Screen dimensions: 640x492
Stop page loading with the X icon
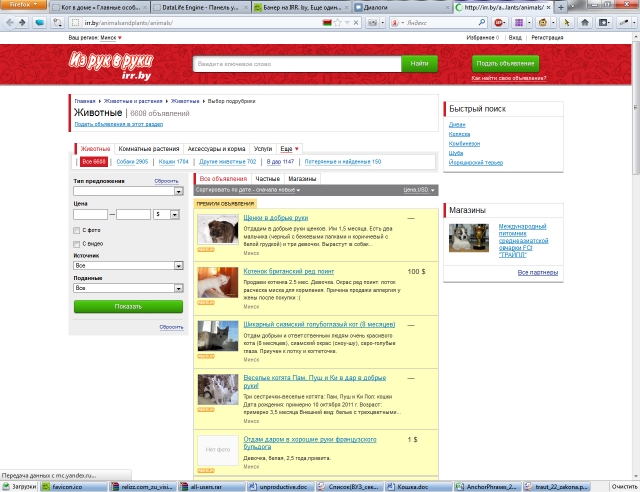coord(356,23)
